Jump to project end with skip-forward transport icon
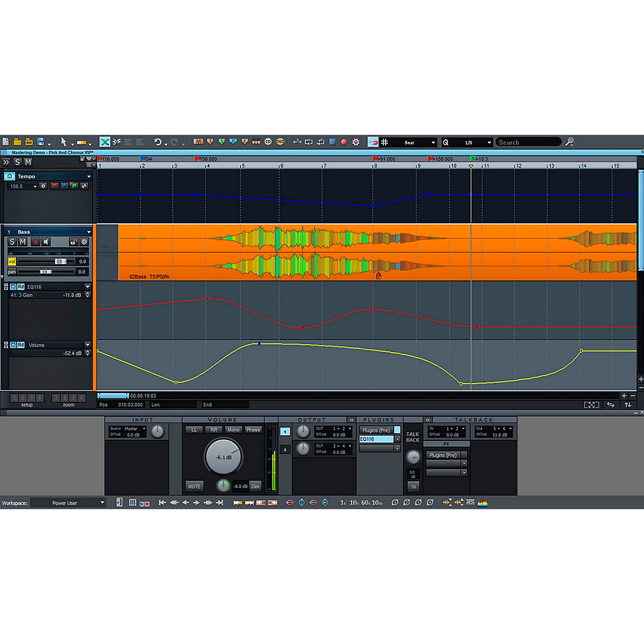644x644 pixels. point(219,503)
